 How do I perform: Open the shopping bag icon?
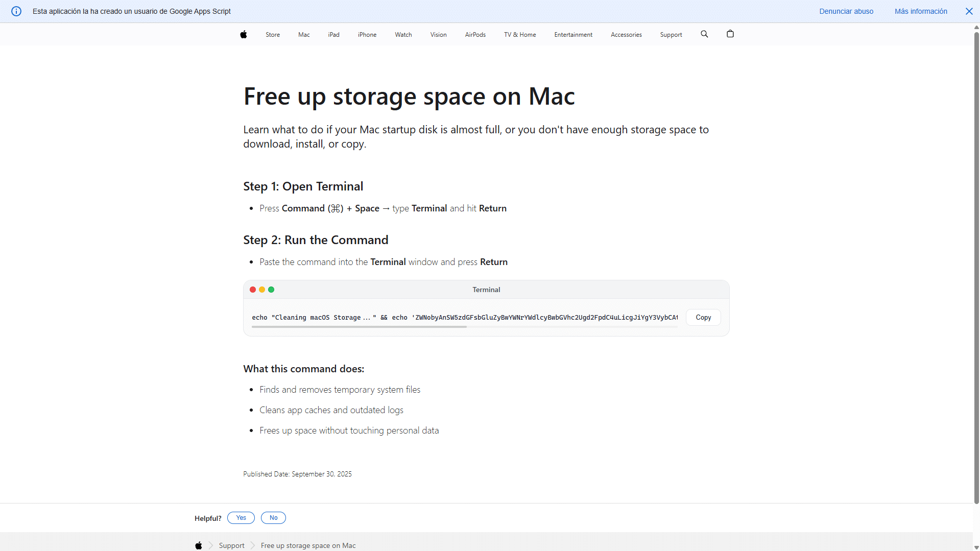[x=730, y=34]
